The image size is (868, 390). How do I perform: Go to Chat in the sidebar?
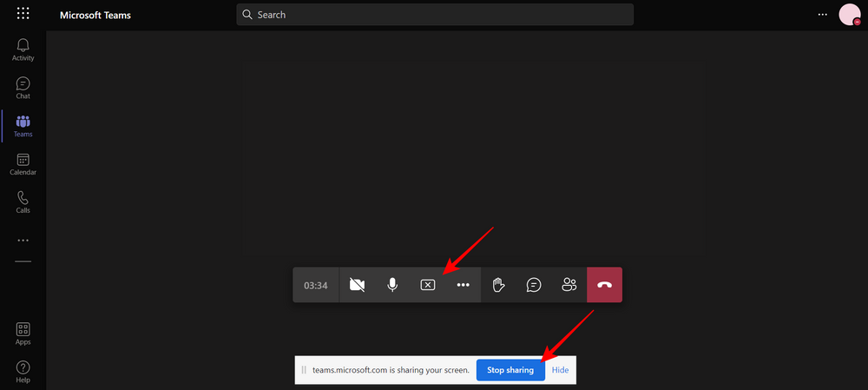tap(23, 88)
